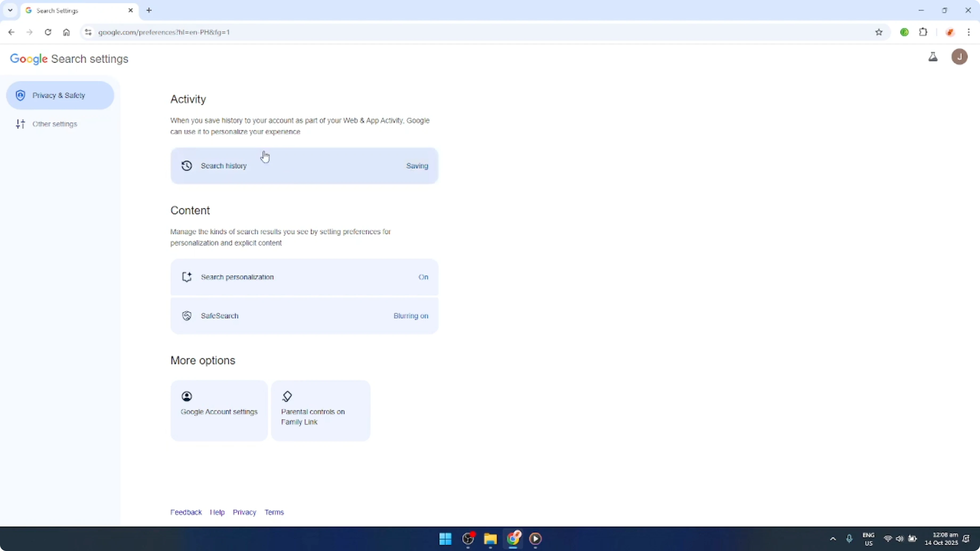
Task: Open the Feedback link
Action: pyautogui.click(x=186, y=512)
